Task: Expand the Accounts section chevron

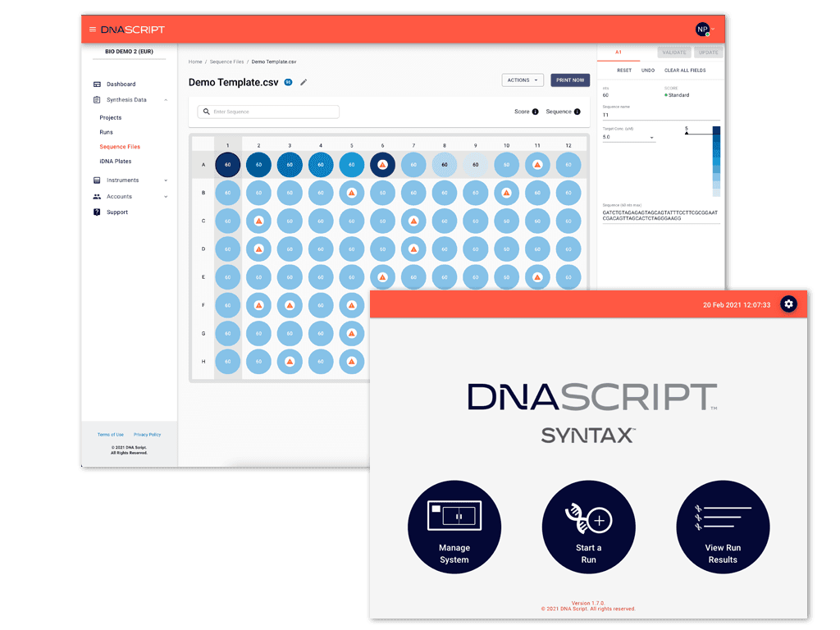Action: (x=166, y=197)
